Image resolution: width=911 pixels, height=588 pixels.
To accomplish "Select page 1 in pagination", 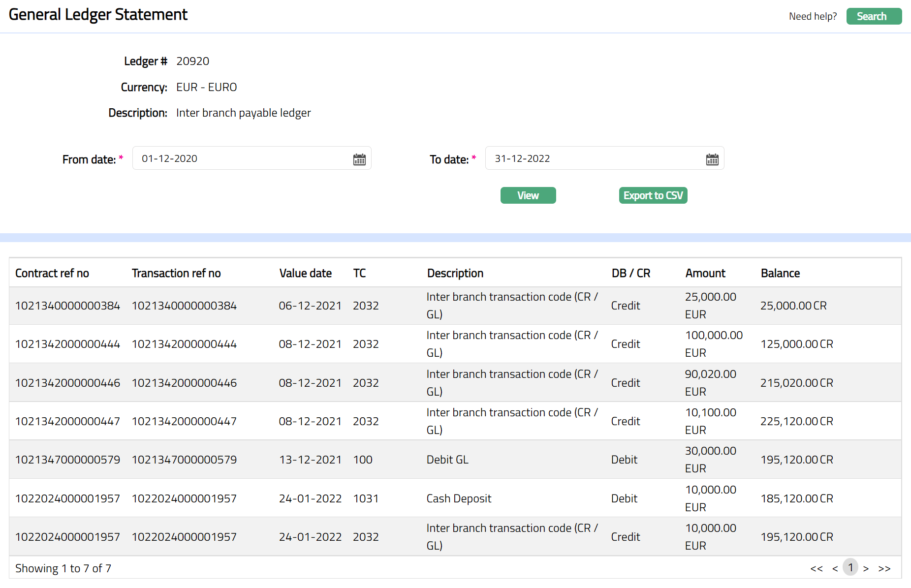I will pyautogui.click(x=850, y=567).
